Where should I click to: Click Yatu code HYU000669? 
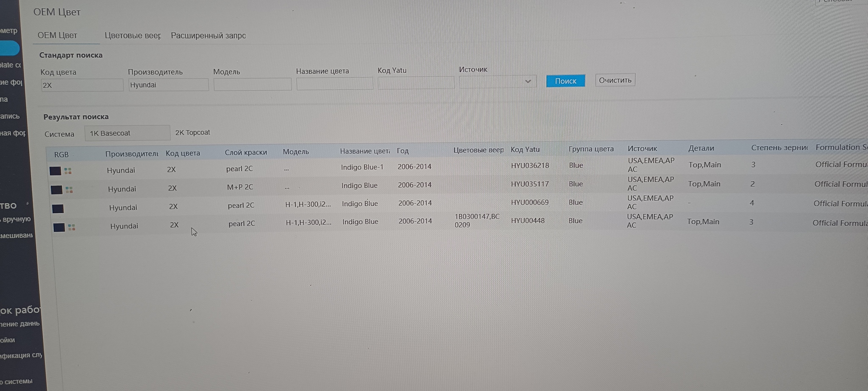pyautogui.click(x=530, y=202)
